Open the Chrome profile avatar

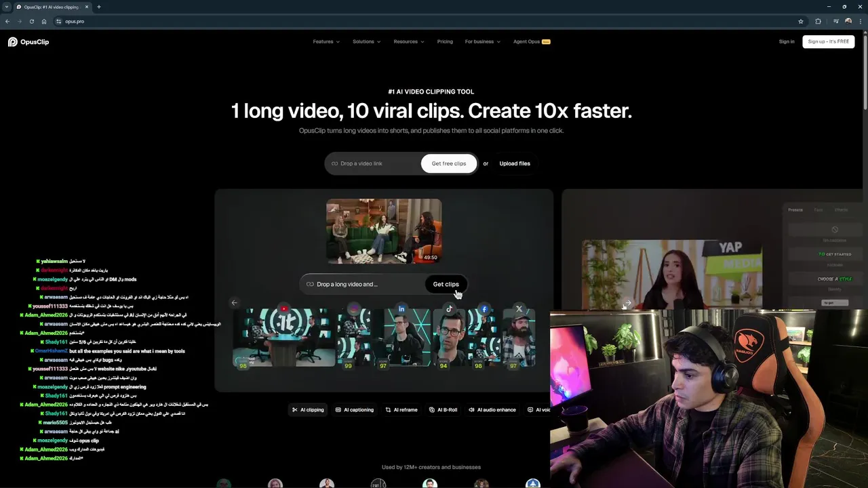pos(848,21)
